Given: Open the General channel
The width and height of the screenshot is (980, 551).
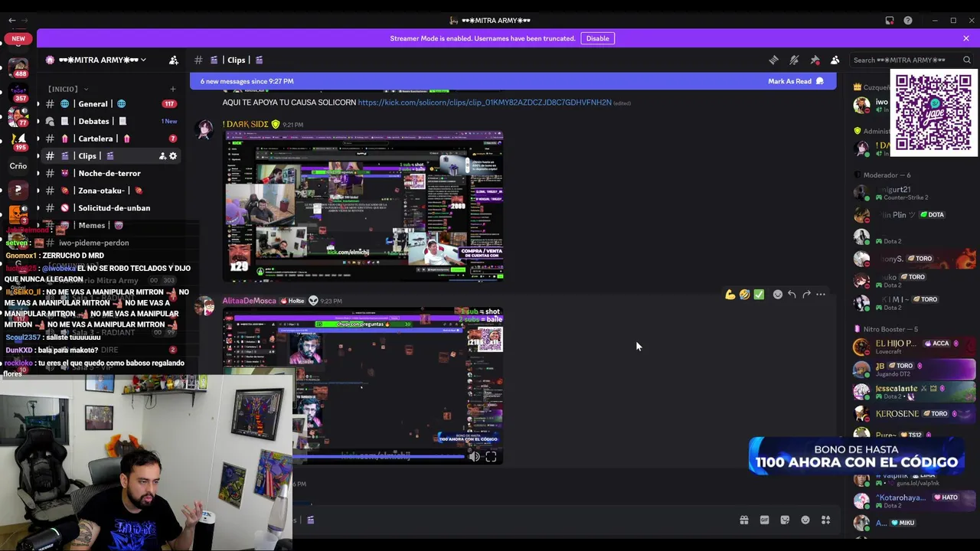Looking at the screenshot, I should [x=111, y=104].
